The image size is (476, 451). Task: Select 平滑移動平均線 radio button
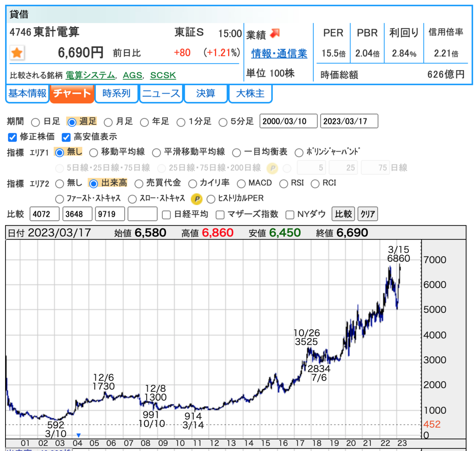pos(157,153)
